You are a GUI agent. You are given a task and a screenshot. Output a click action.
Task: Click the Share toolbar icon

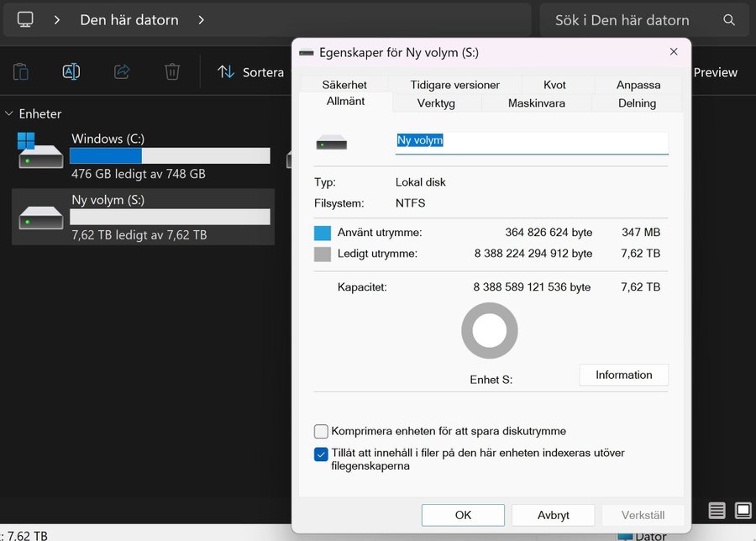click(122, 72)
